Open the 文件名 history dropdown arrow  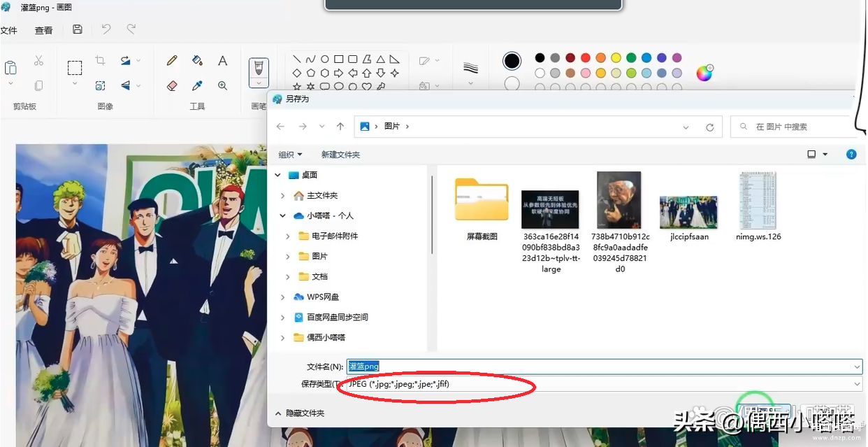click(x=857, y=367)
